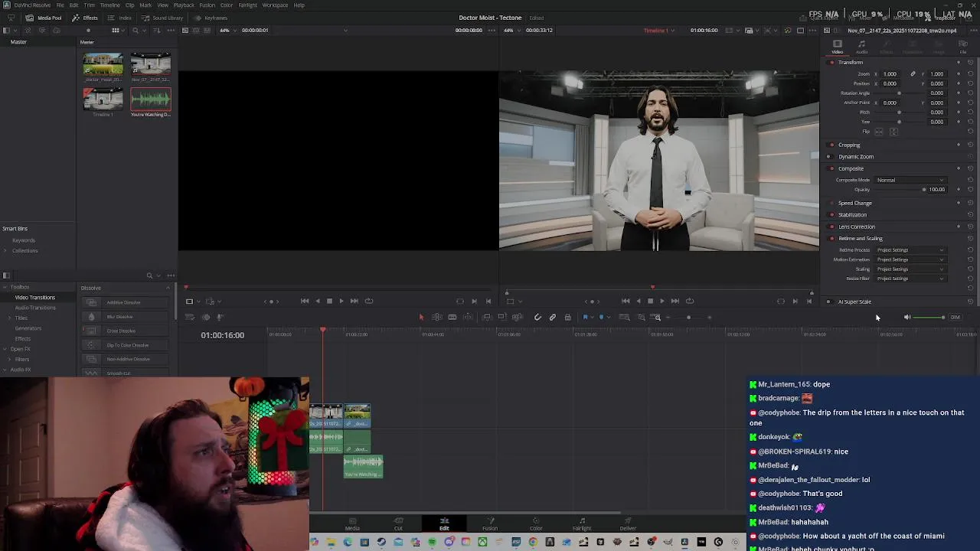The image size is (980, 551).
Task: Toggle the Speed Change switch
Action: click(x=832, y=204)
